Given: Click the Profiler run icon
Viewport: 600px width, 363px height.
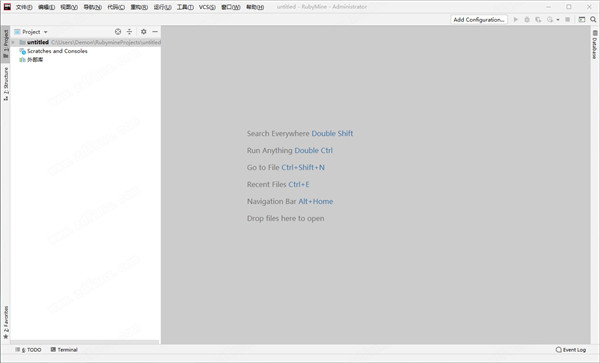Looking at the screenshot, I should (x=550, y=20).
